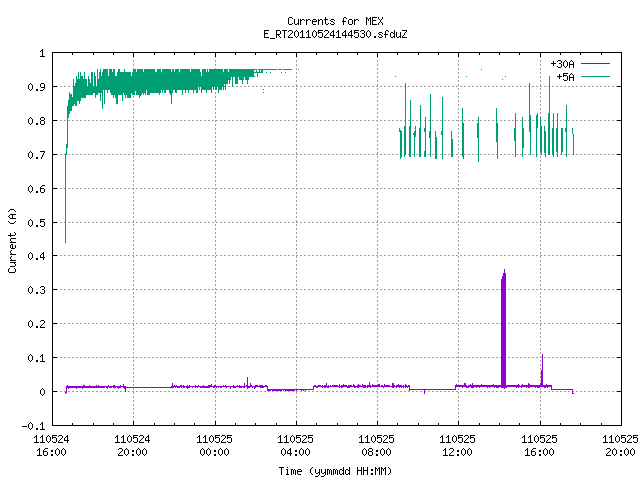This screenshot has height=480, width=640.
Task: Click the green +5A startup dip near 0.44 A
Action: click(x=65, y=200)
